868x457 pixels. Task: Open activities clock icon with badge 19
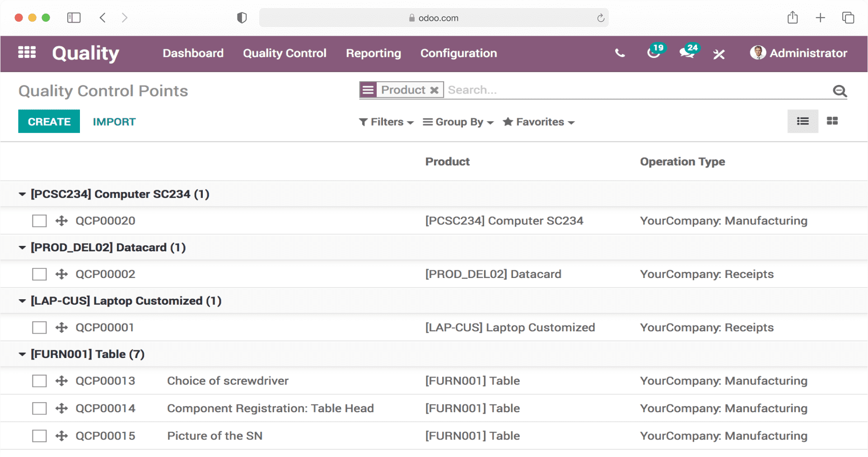[653, 53]
